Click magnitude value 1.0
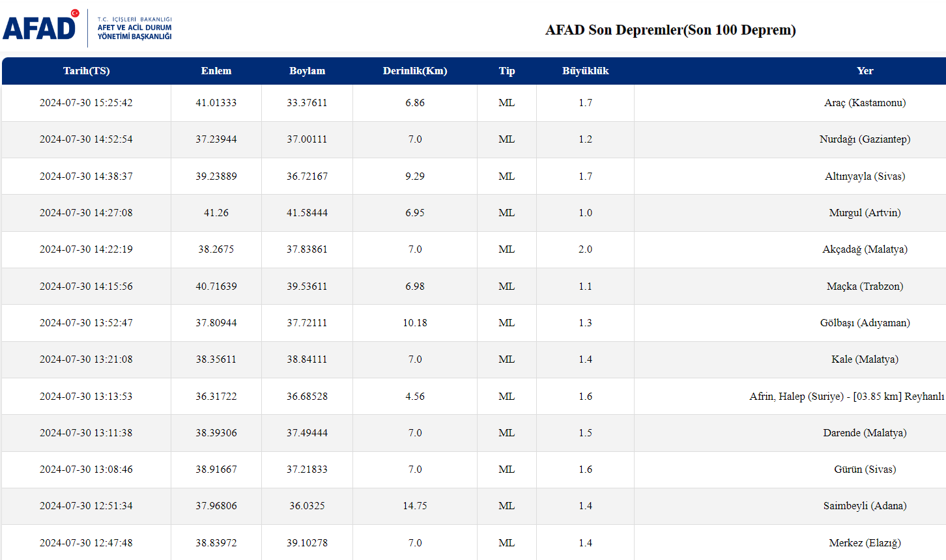 (x=586, y=213)
